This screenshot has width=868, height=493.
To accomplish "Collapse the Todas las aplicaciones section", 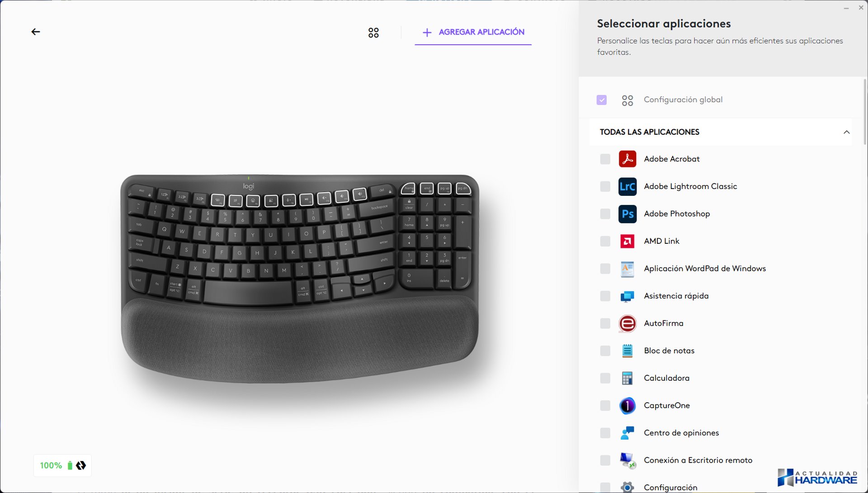I will pos(847,132).
